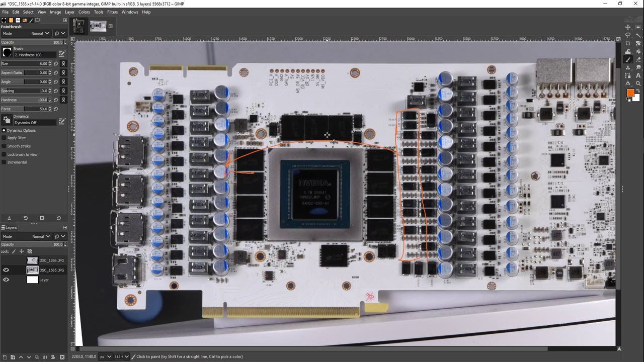The width and height of the screenshot is (644, 362).
Task: Select the Fuzzy Select wand tool
Action: pos(638,35)
